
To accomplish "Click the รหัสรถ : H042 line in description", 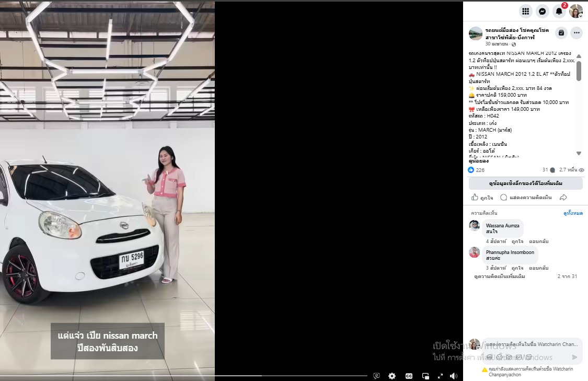I will 484,116.
